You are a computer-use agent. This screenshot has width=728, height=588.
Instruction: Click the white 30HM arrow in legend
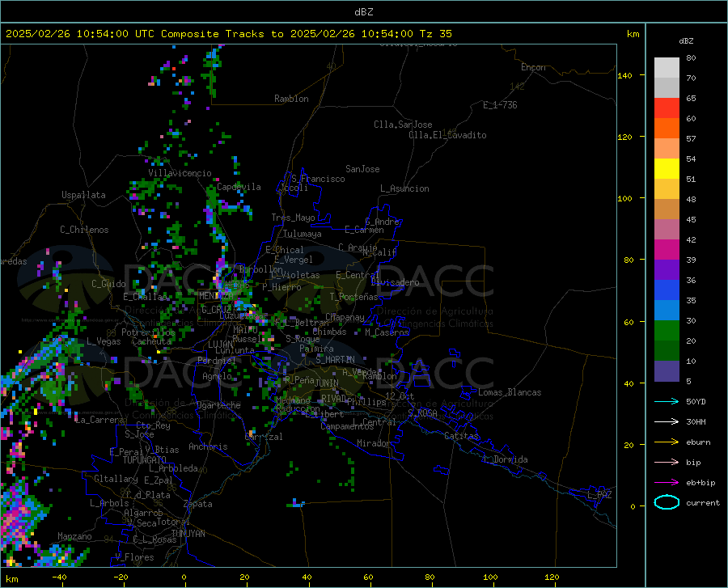click(x=667, y=422)
